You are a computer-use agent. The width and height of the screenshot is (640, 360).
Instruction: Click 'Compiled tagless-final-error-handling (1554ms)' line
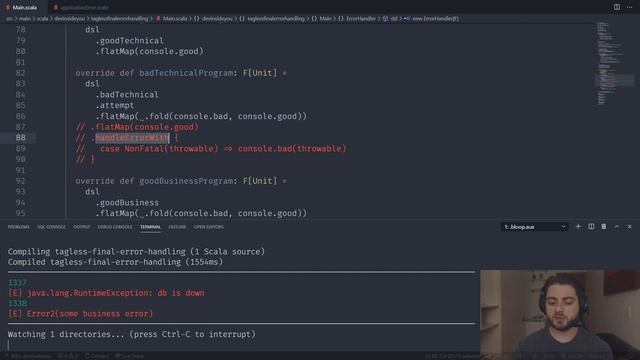[x=116, y=262]
